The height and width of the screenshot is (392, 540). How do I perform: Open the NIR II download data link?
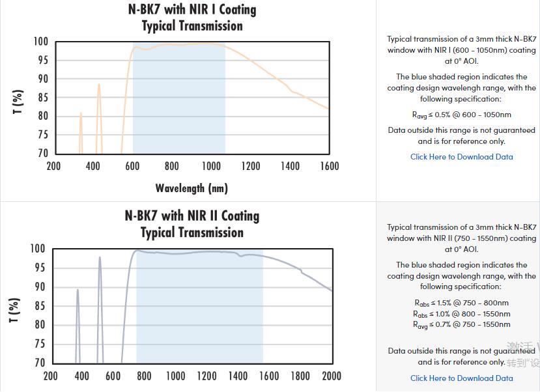(x=461, y=378)
